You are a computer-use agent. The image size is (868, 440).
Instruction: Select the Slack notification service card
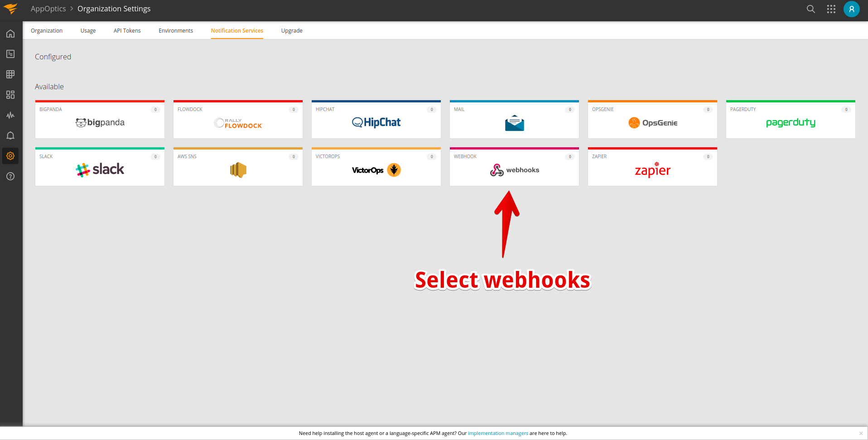pyautogui.click(x=100, y=167)
